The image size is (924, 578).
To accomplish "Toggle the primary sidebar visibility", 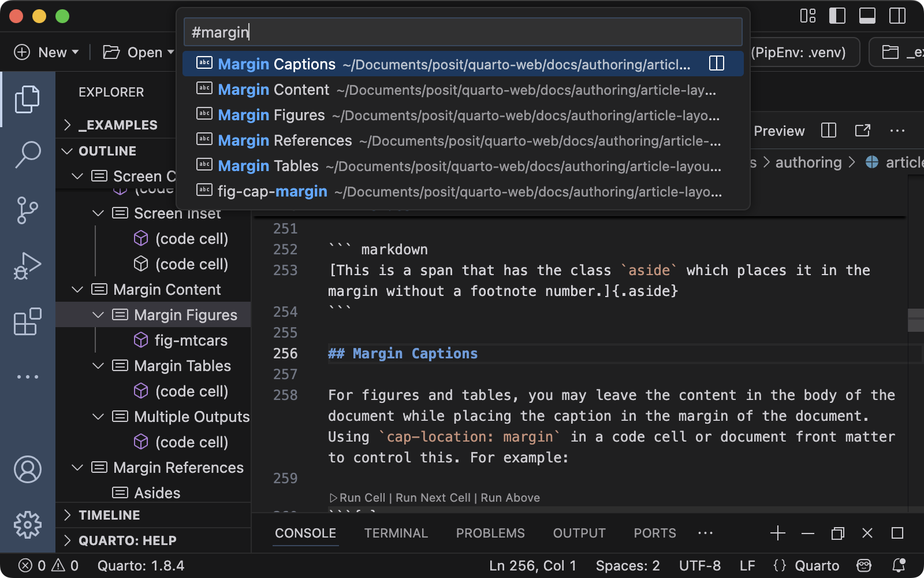I will pyautogui.click(x=837, y=16).
